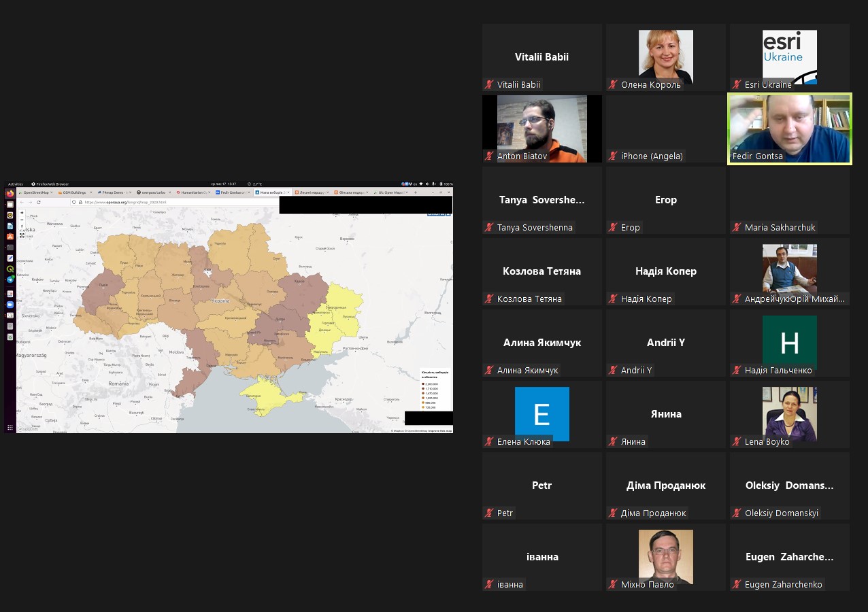Reset map bearing with compass control
Viewport: 868px width, 612px height.
coord(22,227)
